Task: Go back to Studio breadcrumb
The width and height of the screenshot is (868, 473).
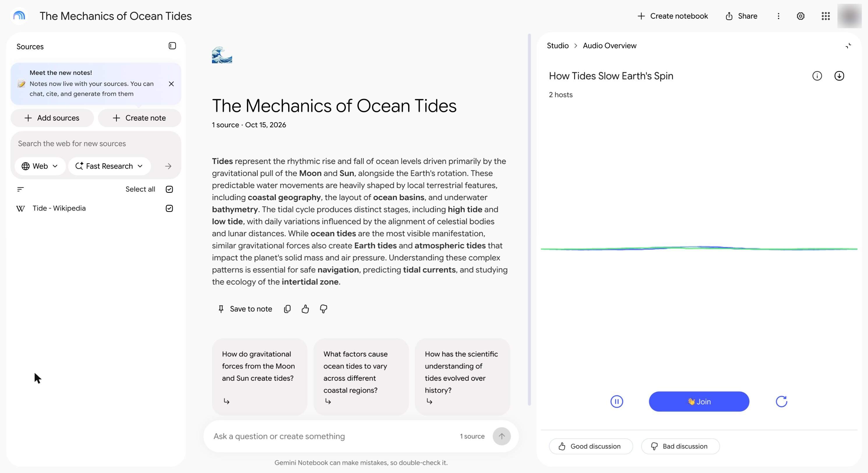Action: (558, 46)
